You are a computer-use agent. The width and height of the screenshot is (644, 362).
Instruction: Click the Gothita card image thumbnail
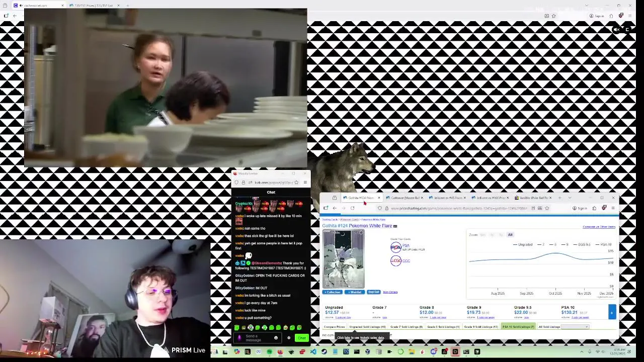[x=343, y=259]
